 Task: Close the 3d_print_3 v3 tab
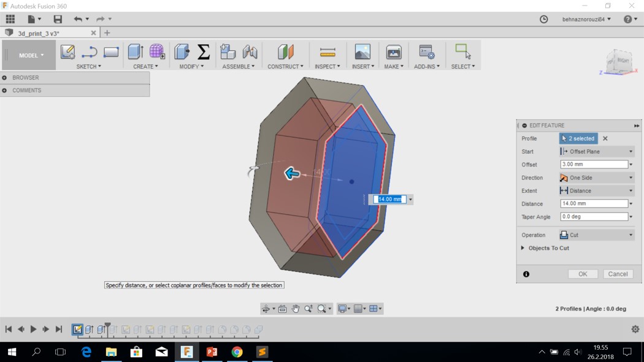point(93,33)
